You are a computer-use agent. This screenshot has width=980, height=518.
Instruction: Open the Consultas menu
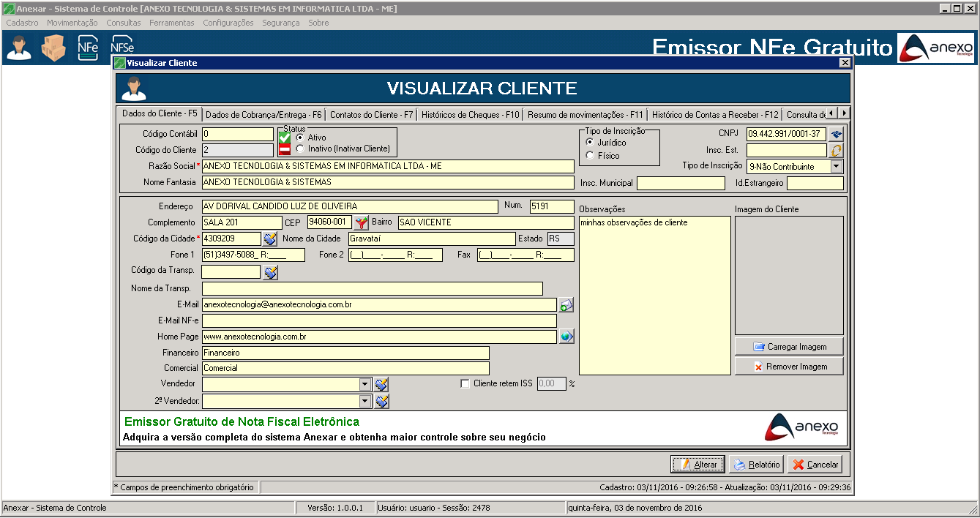point(124,23)
